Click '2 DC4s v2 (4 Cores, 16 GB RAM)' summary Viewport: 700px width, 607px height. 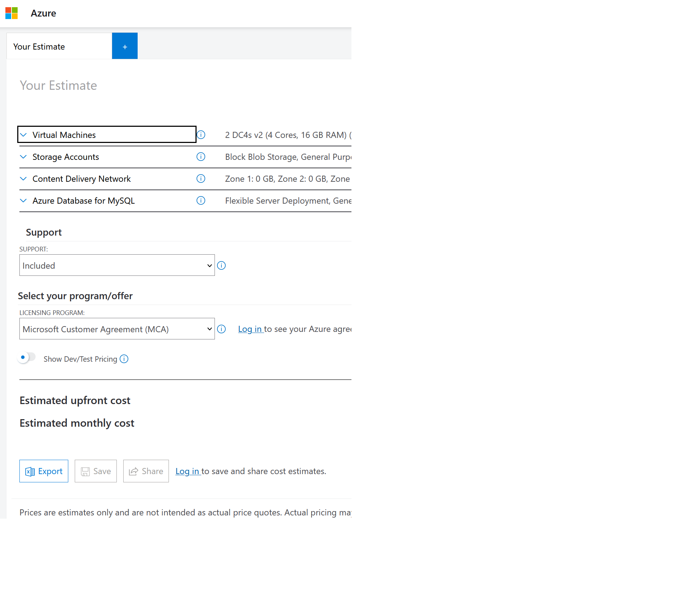(288, 135)
